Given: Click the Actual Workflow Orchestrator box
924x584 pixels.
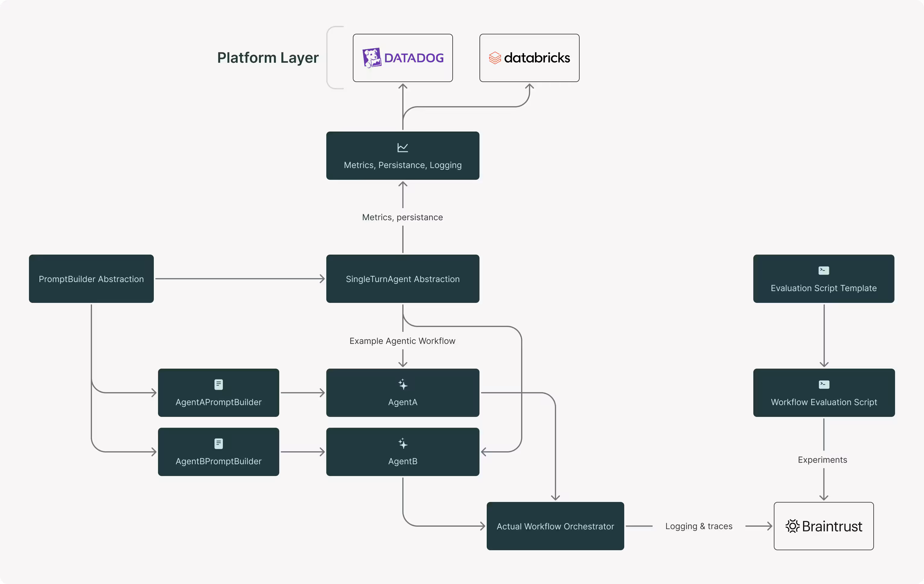Looking at the screenshot, I should click(x=555, y=526).
